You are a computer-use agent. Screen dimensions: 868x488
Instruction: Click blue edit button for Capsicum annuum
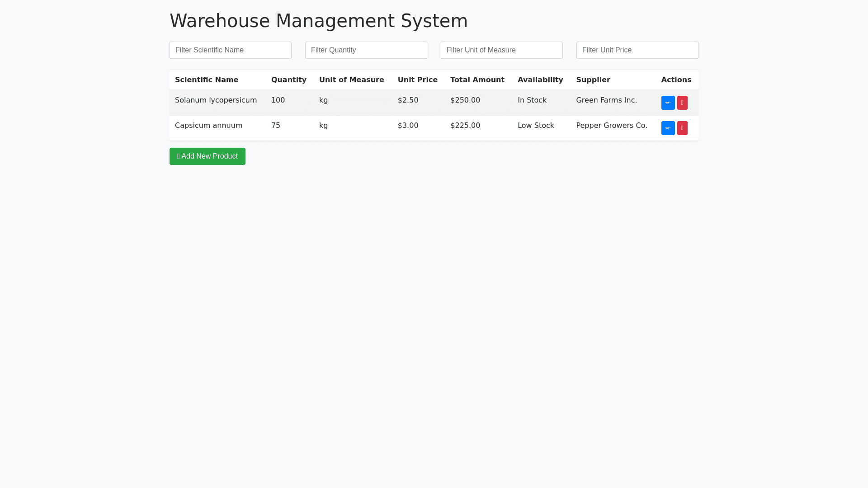coord(668,128)
